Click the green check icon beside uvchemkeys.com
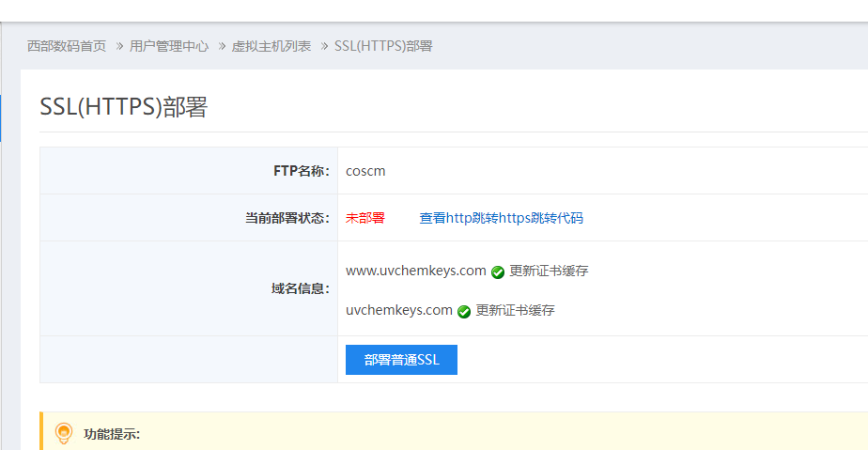The height and width of the screenshot is (450, 868). 464,312
